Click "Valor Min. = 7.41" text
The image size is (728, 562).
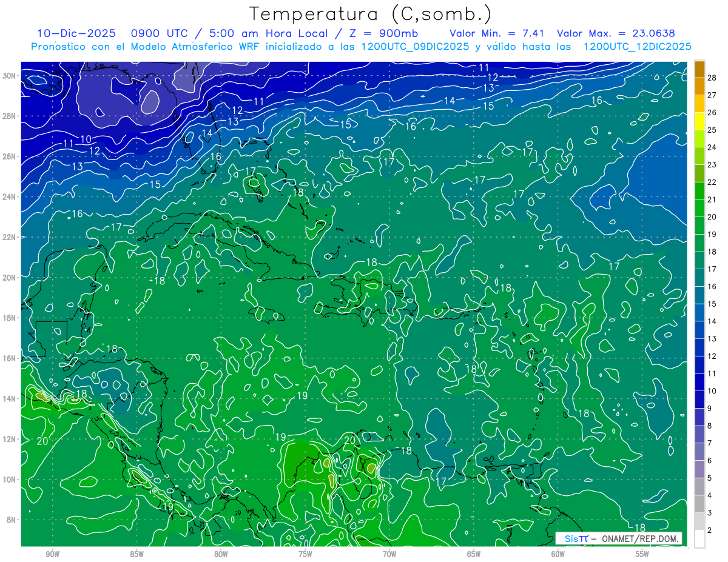point(497,33)
